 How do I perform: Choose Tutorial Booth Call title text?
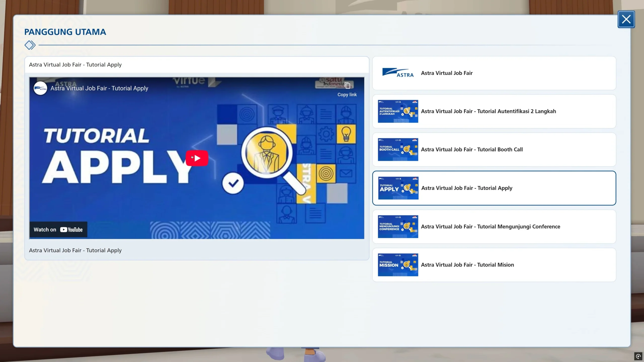[472, 150]
